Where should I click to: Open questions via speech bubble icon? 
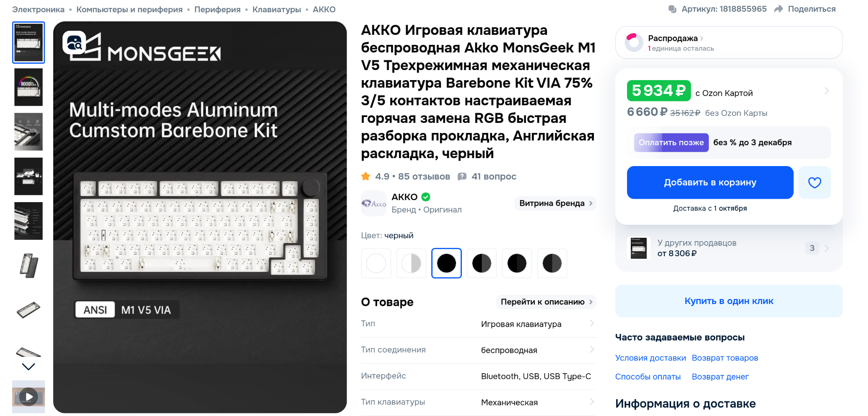point(462,177)
